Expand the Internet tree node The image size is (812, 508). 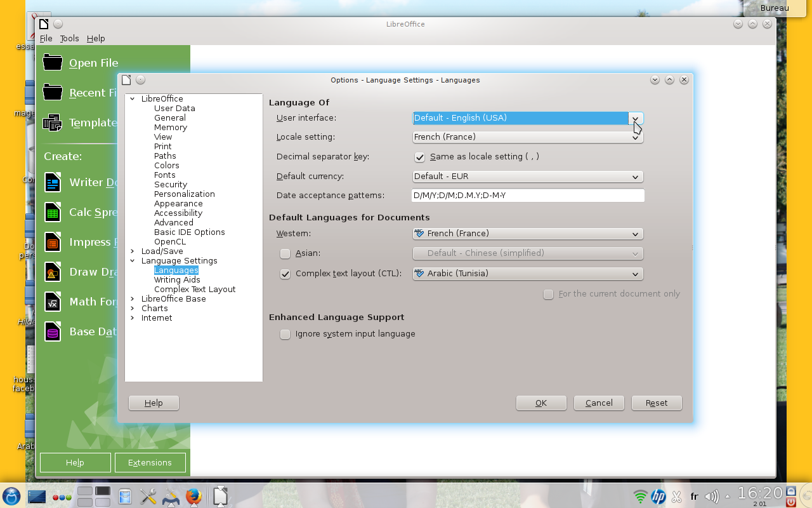pos(133,317)
